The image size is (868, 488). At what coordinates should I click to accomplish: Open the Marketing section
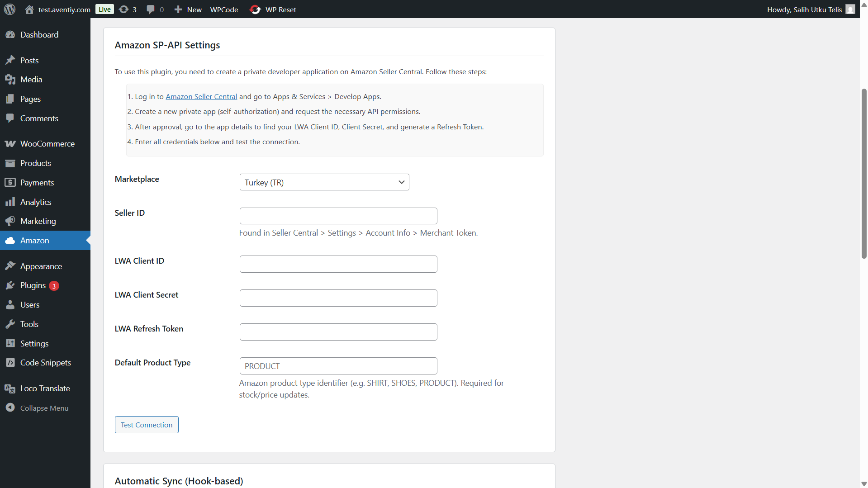(38, 221)
